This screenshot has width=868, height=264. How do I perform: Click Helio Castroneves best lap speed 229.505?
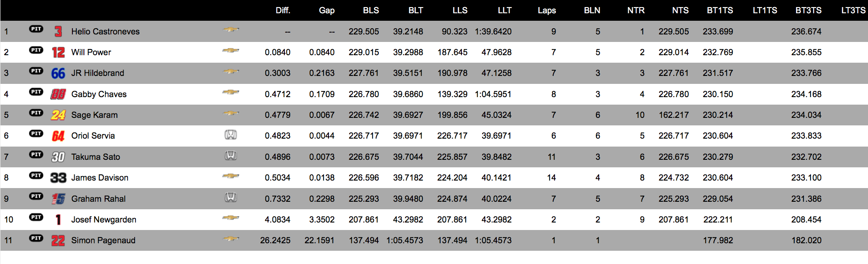point(364,32)
